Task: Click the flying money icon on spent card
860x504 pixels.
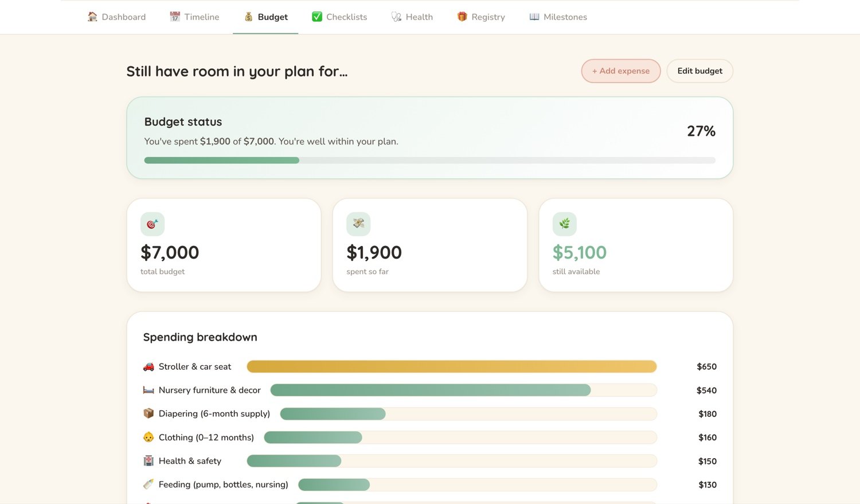Action: 358,224
